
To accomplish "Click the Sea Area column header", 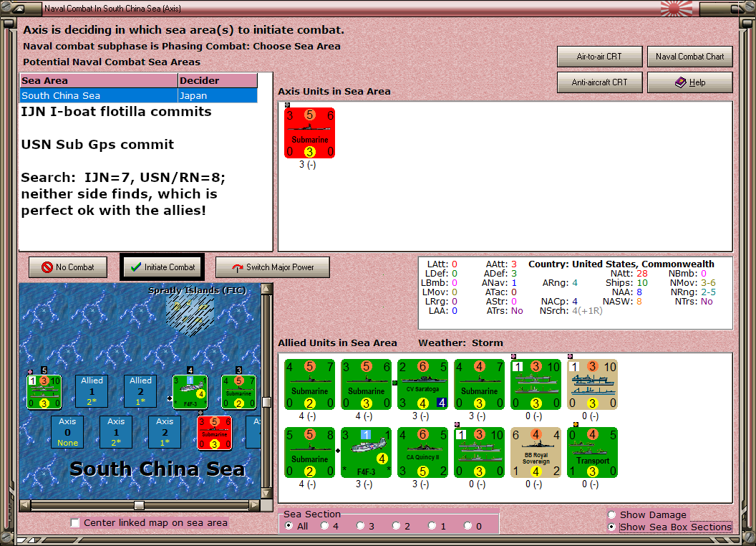I will (x=99, y=81).
